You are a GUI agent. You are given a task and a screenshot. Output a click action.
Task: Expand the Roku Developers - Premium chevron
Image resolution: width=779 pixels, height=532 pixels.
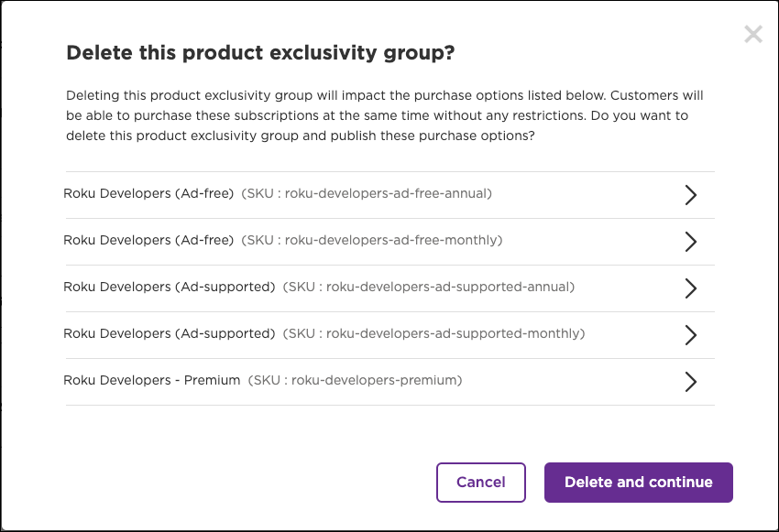691,382
